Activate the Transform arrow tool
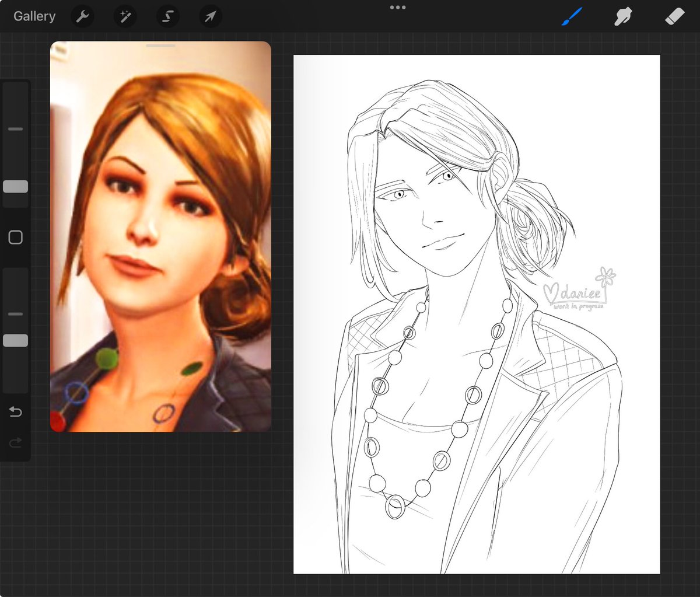The width and height of the screenshot is (700, 597). pos(210,17)
